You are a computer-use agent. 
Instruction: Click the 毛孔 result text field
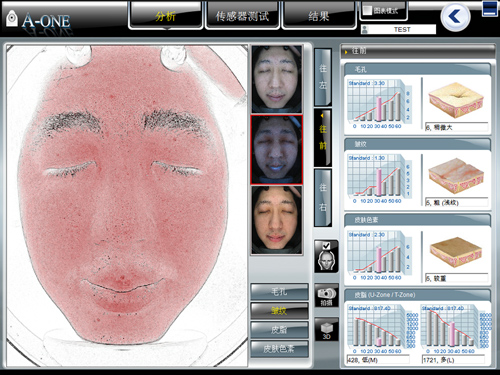pyautogui.click(x=457, y=127)
